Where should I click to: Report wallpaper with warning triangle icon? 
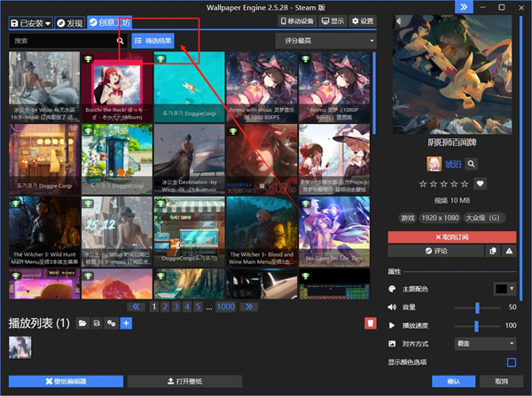(x=509, y=251)
